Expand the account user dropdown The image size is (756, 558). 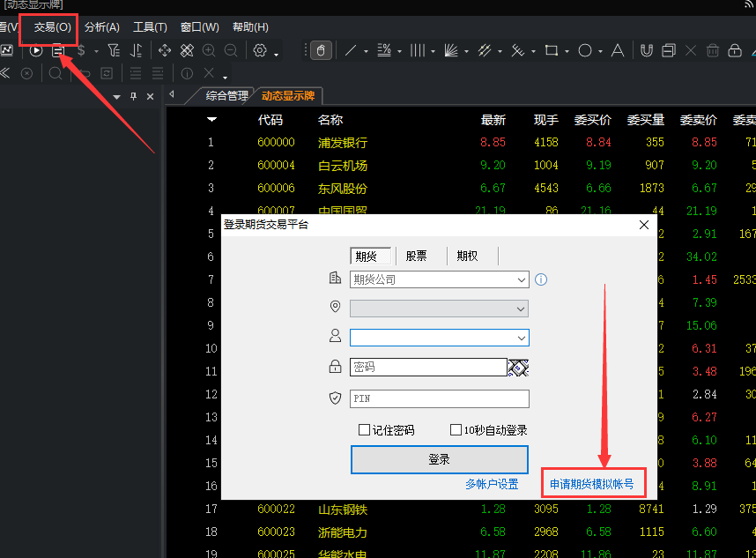[522, 339]
